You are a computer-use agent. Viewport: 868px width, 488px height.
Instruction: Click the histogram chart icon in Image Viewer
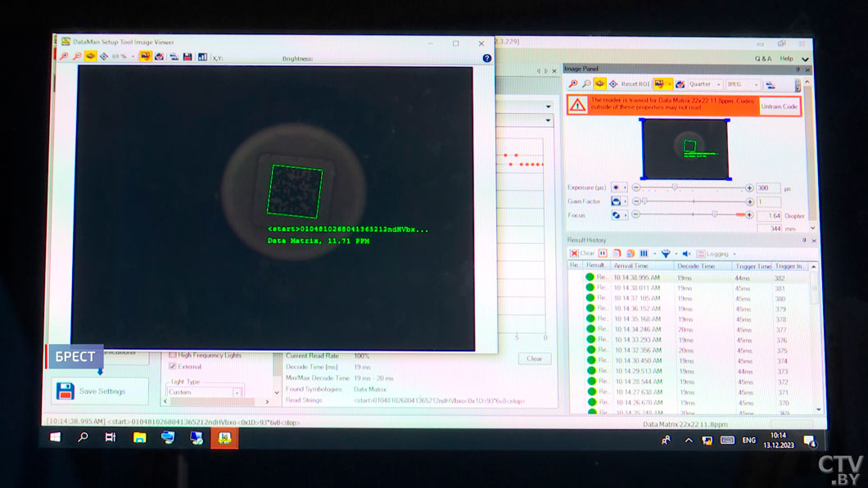(x=202, y=56)
